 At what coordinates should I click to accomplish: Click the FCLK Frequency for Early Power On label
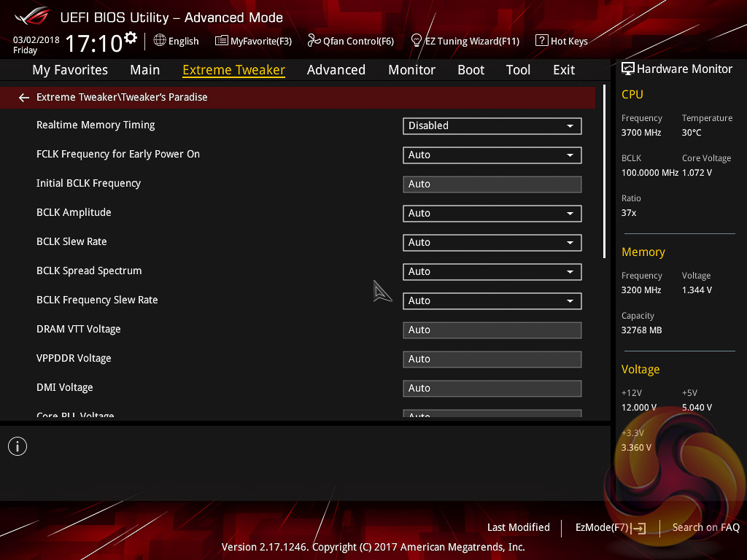point(118,154)
